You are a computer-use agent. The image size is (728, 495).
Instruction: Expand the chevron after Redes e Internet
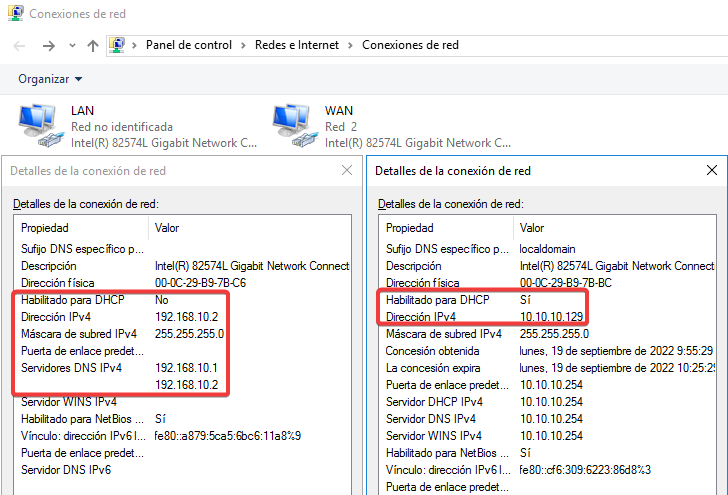[350, 45]
